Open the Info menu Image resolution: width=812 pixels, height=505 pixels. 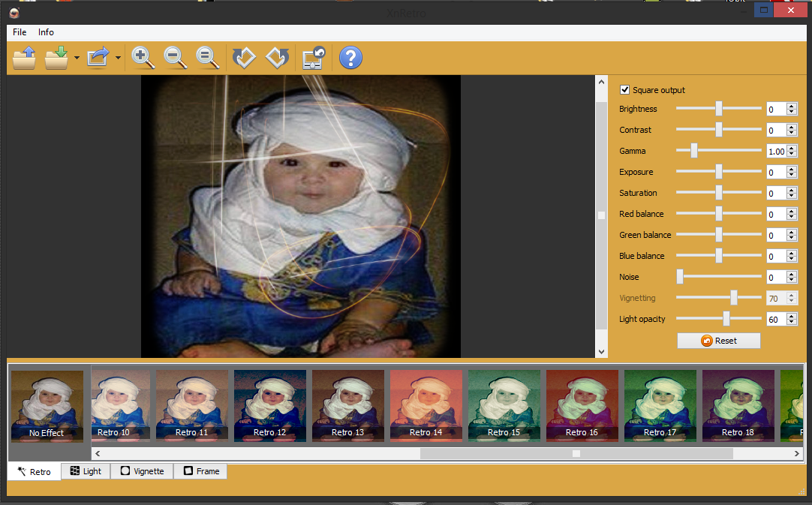click(47, 32)
